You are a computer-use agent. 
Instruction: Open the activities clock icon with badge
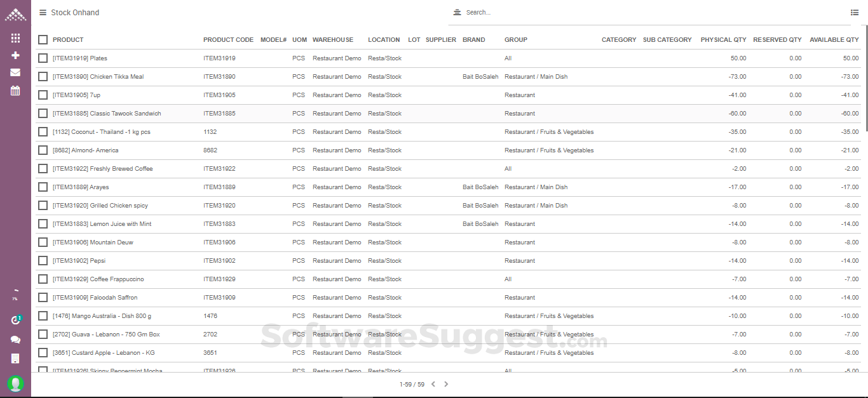[x=16, y=320]
